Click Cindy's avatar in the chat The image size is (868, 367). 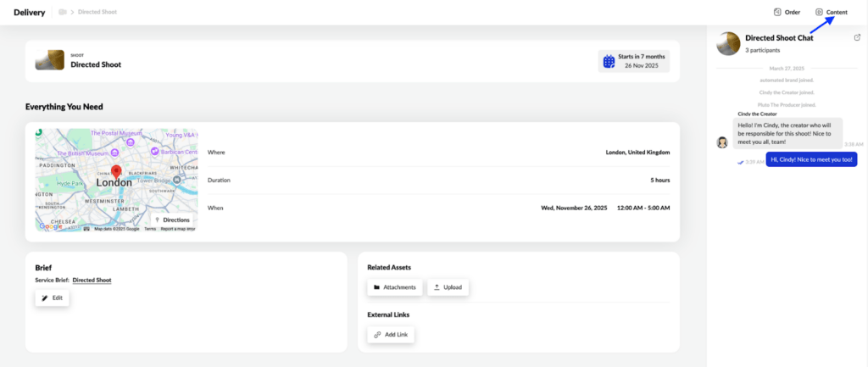tap(722, 142)
